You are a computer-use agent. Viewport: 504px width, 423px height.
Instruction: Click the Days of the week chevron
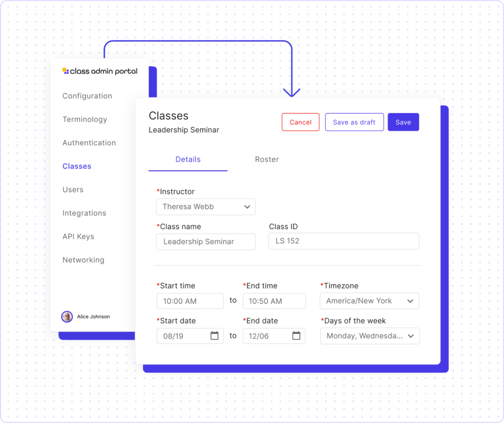coord(411,336)
